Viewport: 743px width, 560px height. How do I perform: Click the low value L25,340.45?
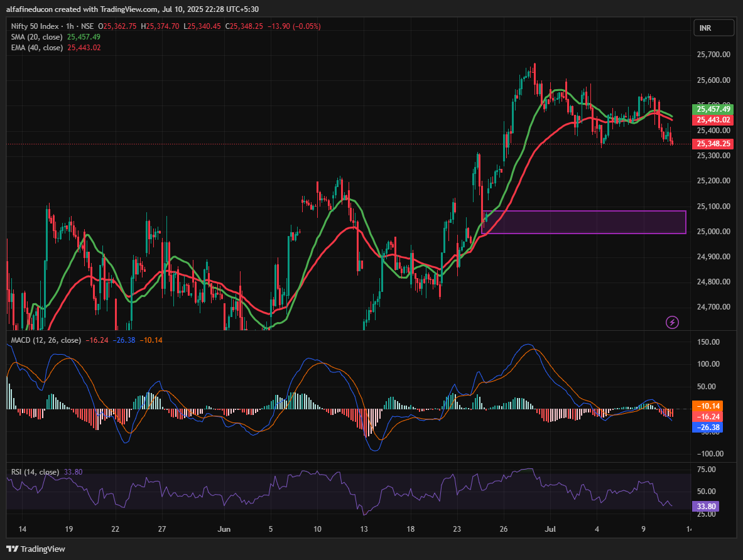click(x=202, y=26)
